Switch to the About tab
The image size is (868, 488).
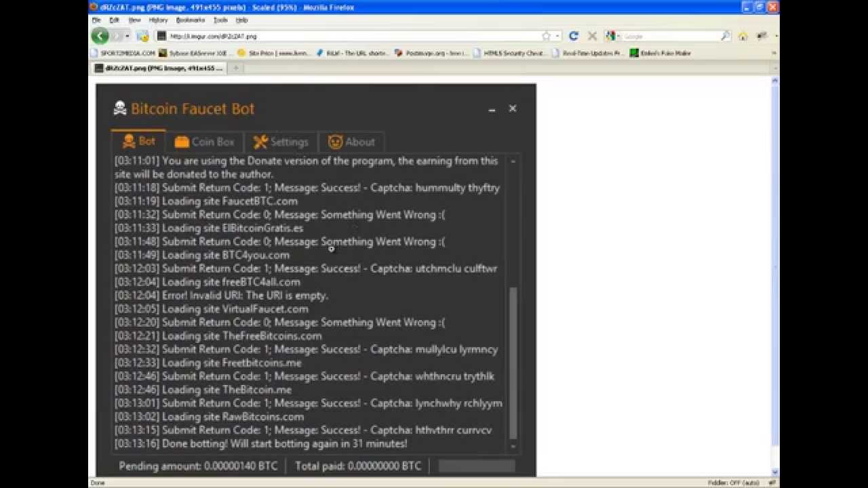(x=351, y=142)
